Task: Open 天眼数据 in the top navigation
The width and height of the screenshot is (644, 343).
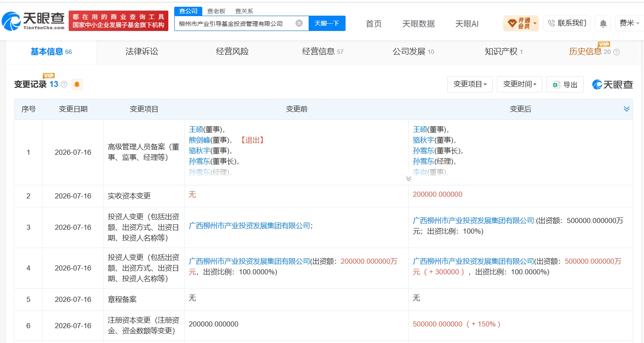Action: 418,24
